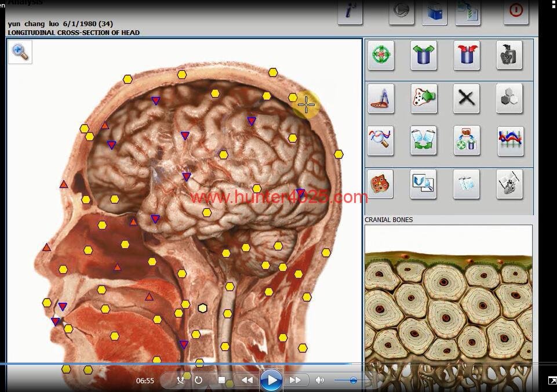Click the red power exit button
Viewport: 557px width, 392px height.
point(516,11)
